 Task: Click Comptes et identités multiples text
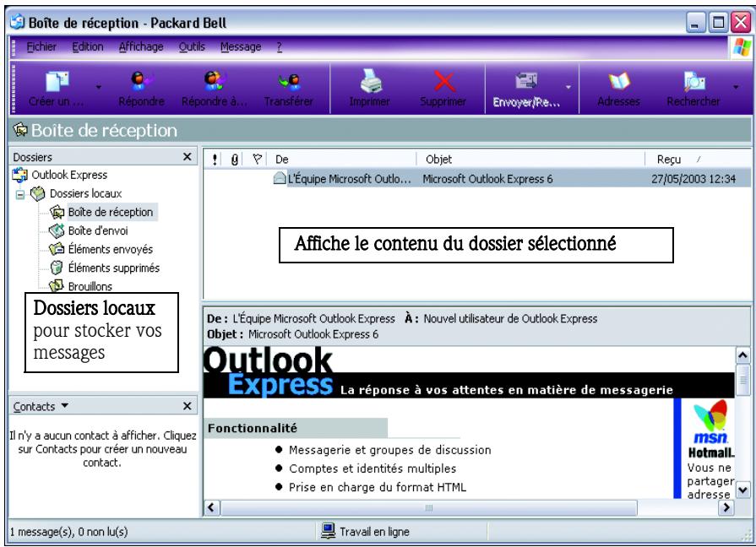(x=373, y=468)
